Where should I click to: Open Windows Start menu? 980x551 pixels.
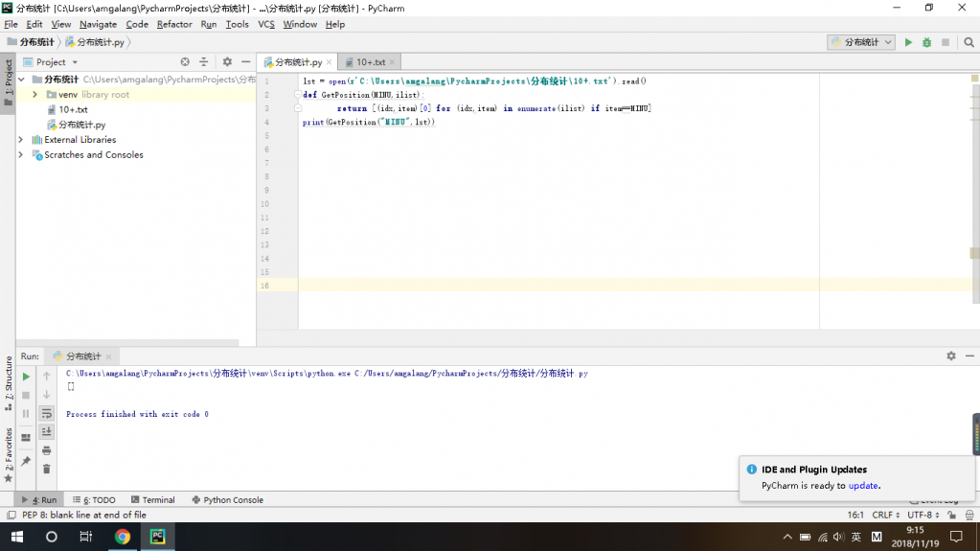[17, 537]
